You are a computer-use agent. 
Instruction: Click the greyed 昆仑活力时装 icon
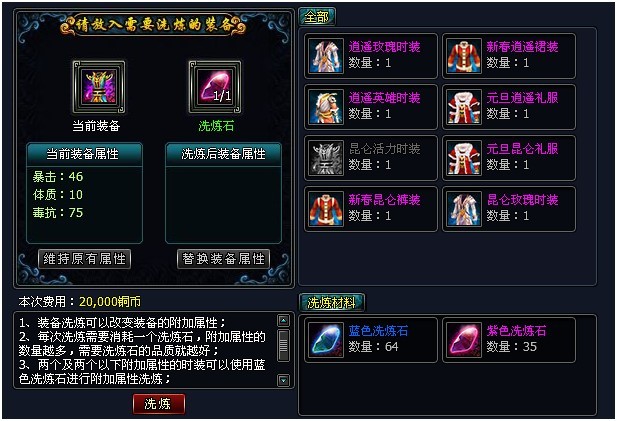tap(326, 158)
